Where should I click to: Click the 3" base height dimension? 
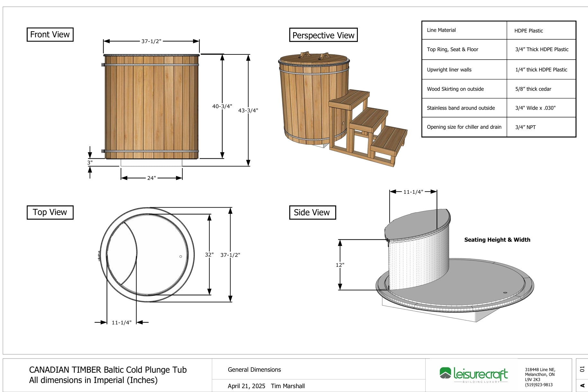click(90, 163)
